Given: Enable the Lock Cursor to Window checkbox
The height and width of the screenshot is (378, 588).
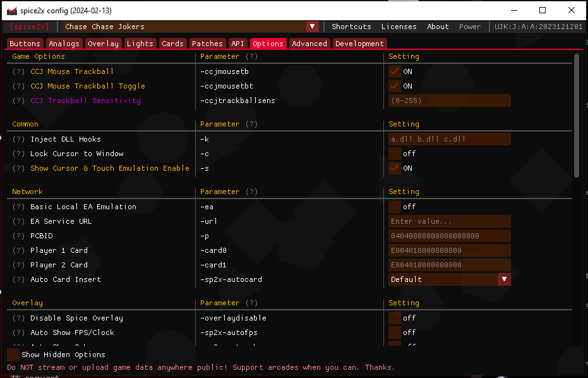Looking at the screenshot, I should [x=395, y=154].
